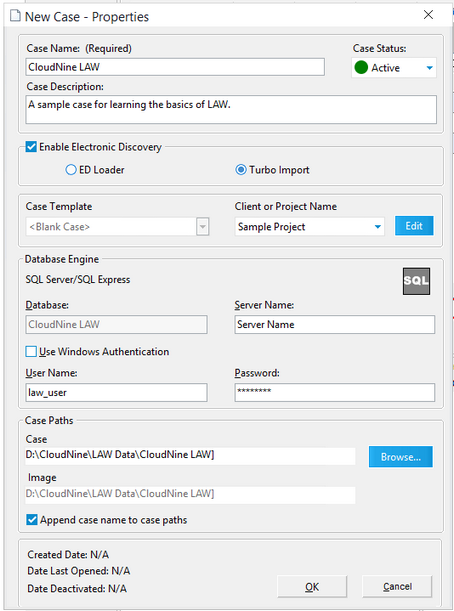Toggle Enable Electronic Discovery checkbox
The image size is (454, 611).
click(31, 147)
